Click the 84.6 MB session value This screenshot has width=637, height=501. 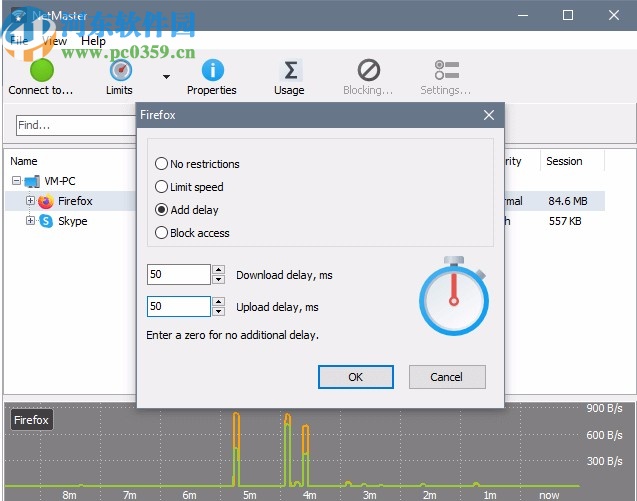click(568, 201)
